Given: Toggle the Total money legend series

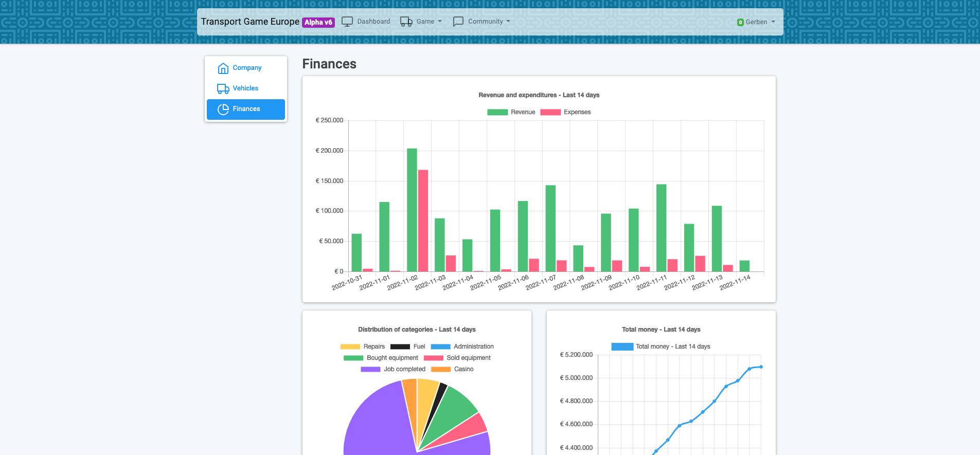Looking at the screenshot, I should 661,347.
